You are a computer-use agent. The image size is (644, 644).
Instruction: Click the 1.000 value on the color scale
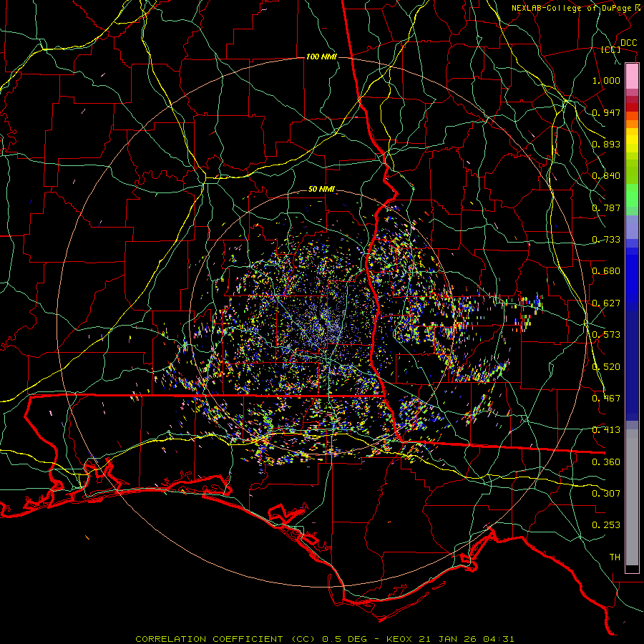click(x=606, y=80)
